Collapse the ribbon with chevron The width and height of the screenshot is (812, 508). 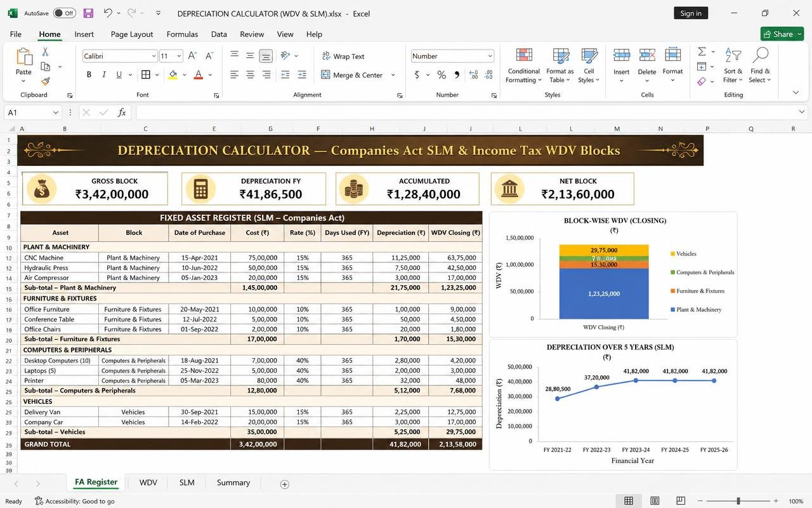click(x=796, y=92)
